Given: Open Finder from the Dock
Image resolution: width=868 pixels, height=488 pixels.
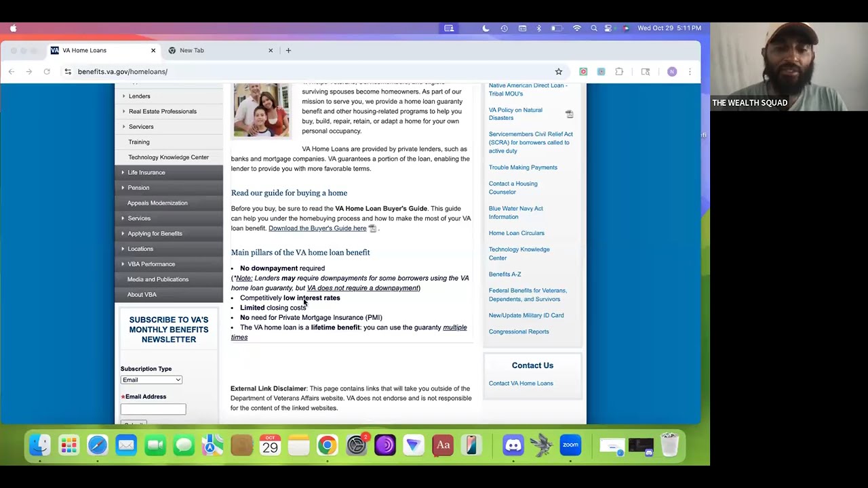Looking at the screenshot, I should [x=40, y=445].
